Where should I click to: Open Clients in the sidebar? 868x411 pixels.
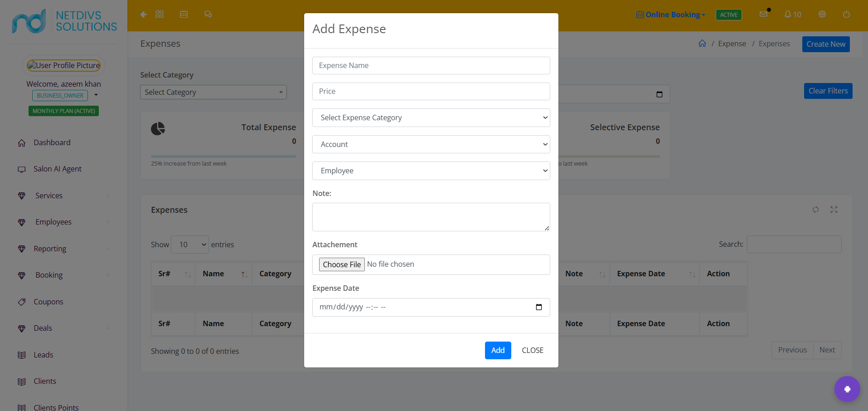coord(44,381)
